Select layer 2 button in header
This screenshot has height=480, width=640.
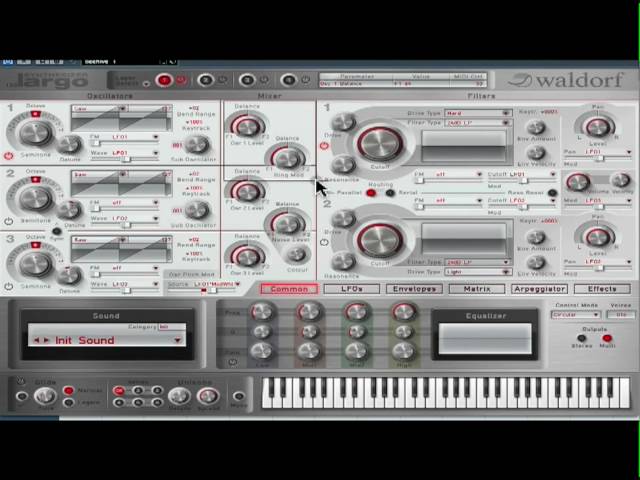(206, 80)
